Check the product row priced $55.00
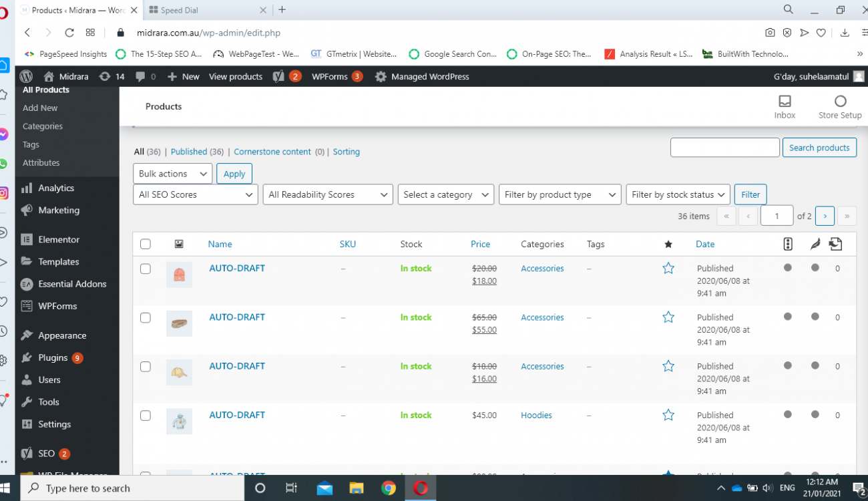This screenshot has width=868, height=501. coord(146,317)
